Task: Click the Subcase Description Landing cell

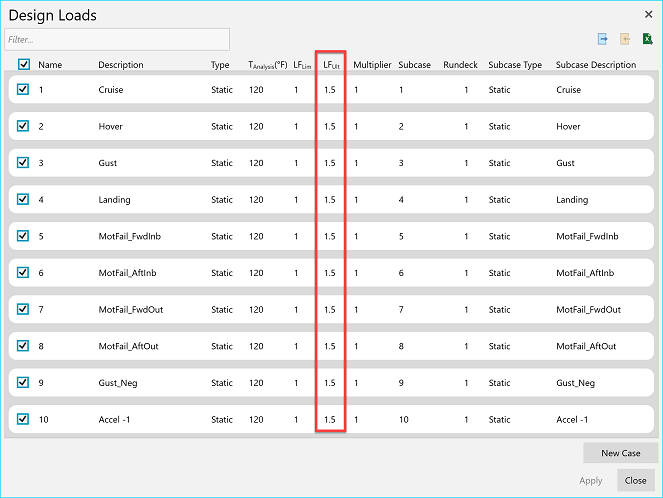Action: click(572, 200)
